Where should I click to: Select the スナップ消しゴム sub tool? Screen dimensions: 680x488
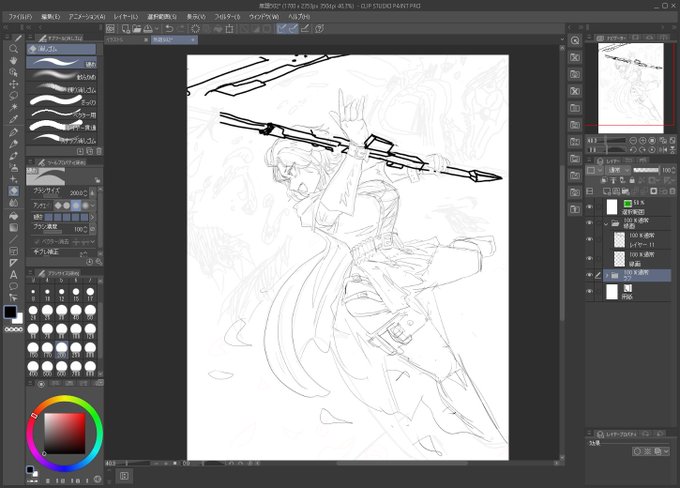click(x=62, y=139)
